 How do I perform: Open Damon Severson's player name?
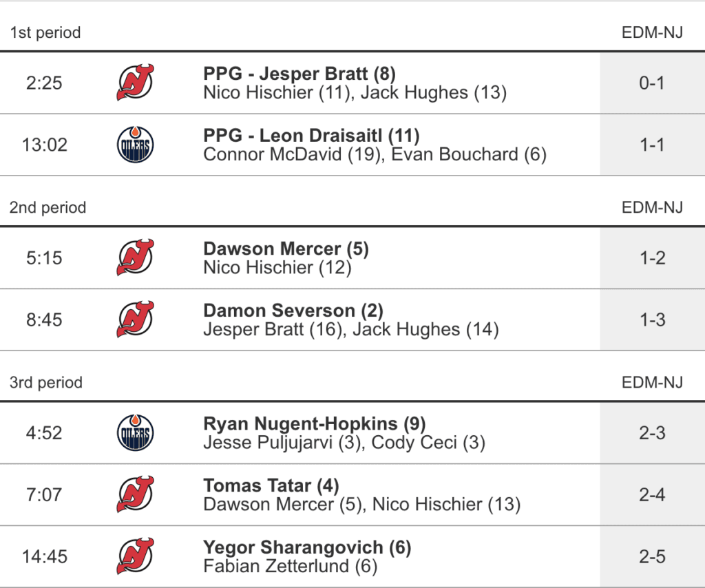pyautogui.click(x=280, y=310)
